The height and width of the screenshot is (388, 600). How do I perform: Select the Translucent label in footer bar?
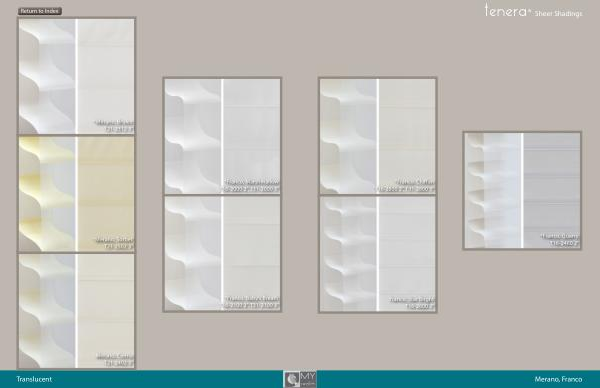[34, 379]
